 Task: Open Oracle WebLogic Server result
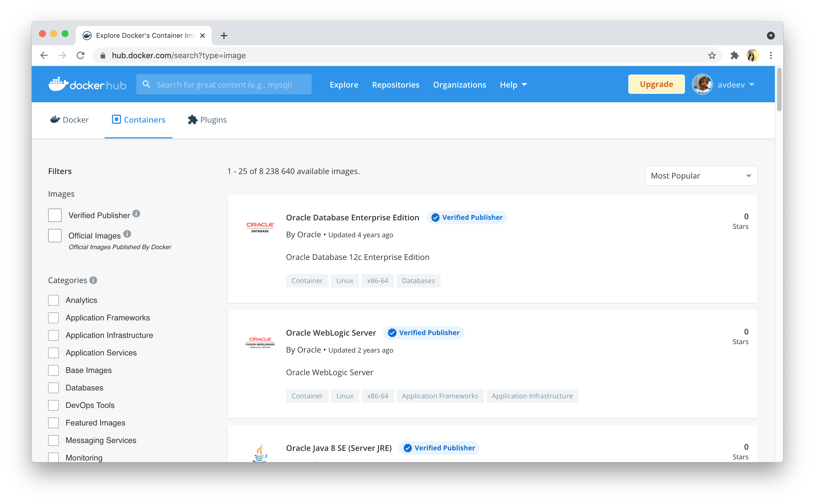(x=331, y=333)
